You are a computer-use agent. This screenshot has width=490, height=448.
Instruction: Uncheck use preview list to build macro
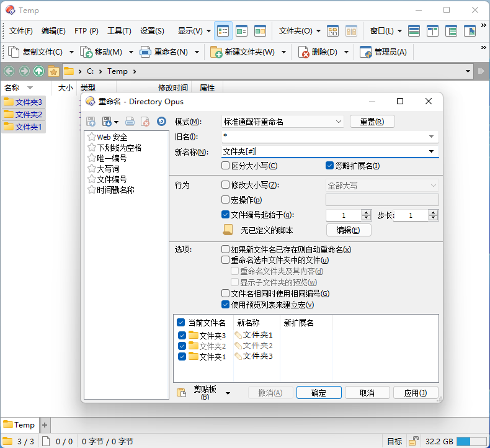coord(225,304)
